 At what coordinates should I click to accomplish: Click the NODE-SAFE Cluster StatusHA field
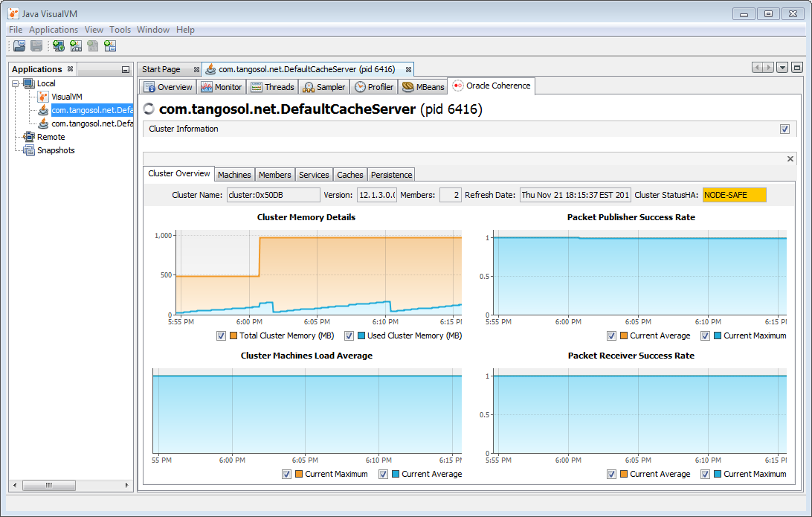(735, 195)
